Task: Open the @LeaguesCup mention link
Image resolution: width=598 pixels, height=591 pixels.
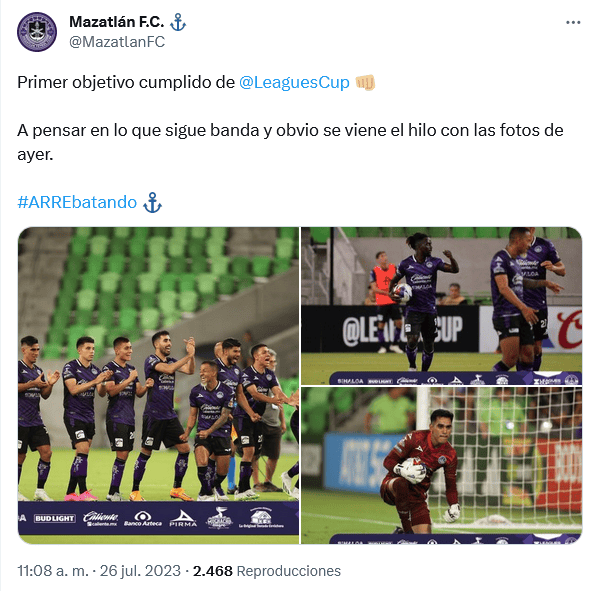Action: [294, 82]
